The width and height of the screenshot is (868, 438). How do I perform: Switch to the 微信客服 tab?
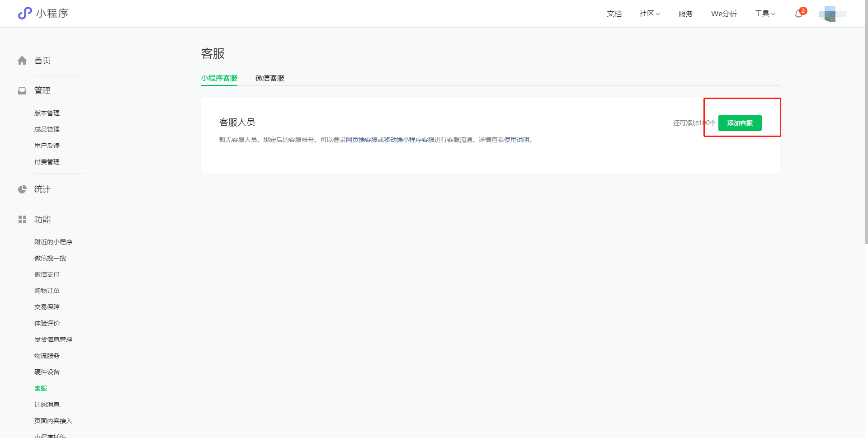pos(270,78)
